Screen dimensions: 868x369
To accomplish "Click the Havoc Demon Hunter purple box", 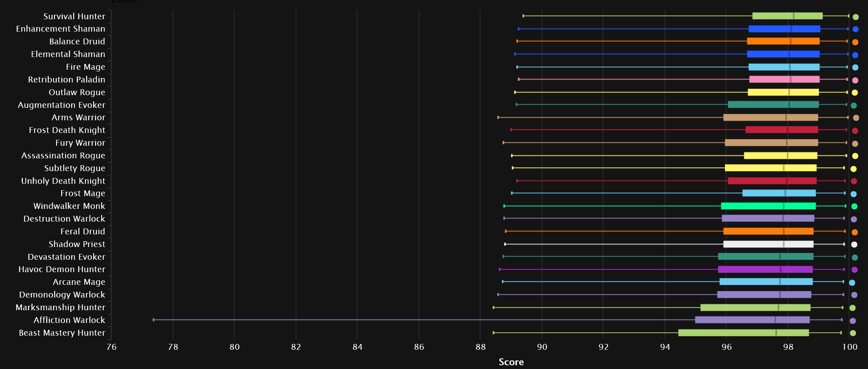I will (x=765, y=269).
